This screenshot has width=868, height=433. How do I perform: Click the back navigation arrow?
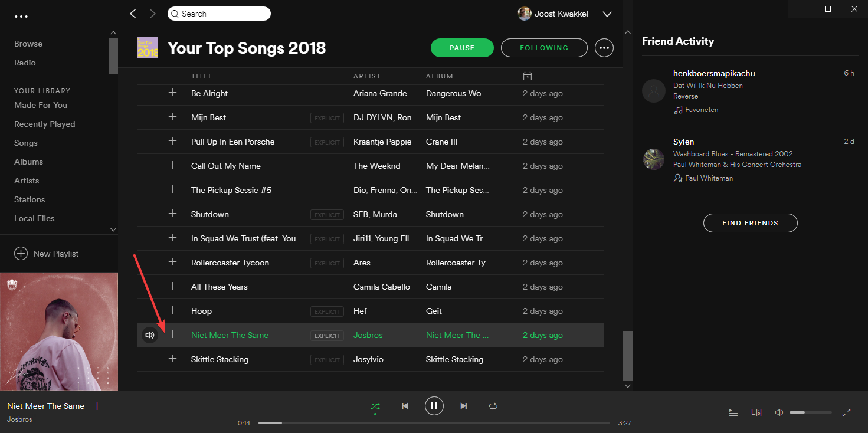tap(133, 14)
